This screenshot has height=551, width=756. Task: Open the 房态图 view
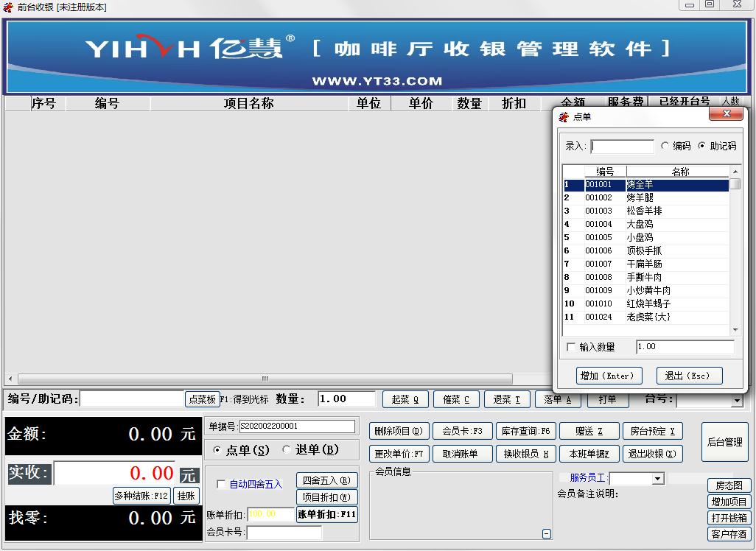[729, 485]
